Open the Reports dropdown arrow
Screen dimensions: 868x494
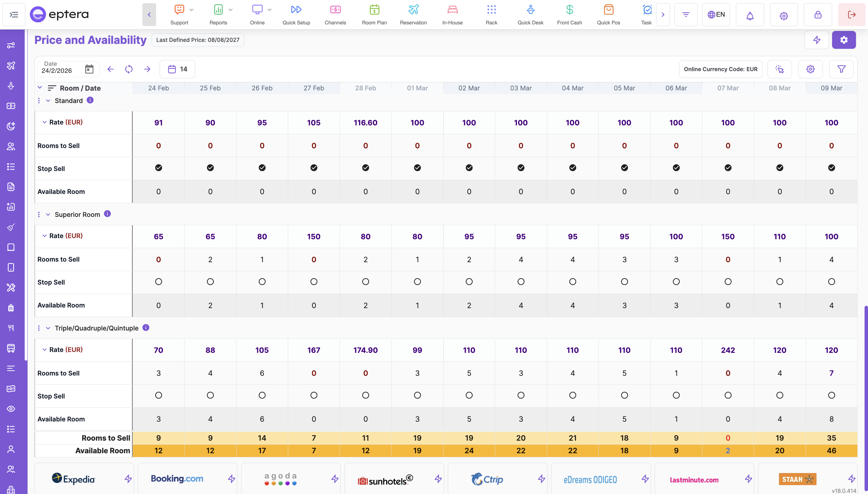click(x=230, y=10)
